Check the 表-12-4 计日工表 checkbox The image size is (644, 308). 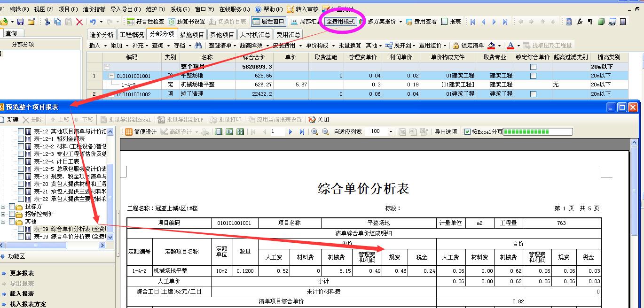click(21, 162)
